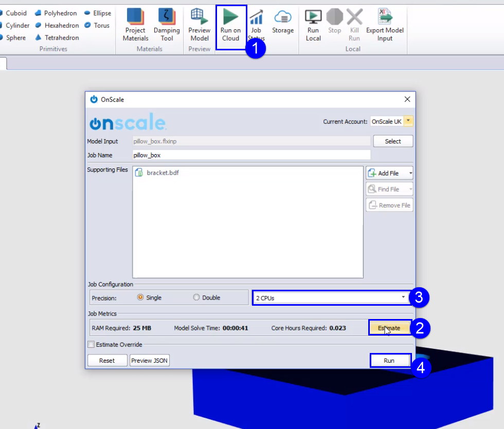The image size is (504, 429).
Task: Click Kill Run
Action: coord(354,25)
